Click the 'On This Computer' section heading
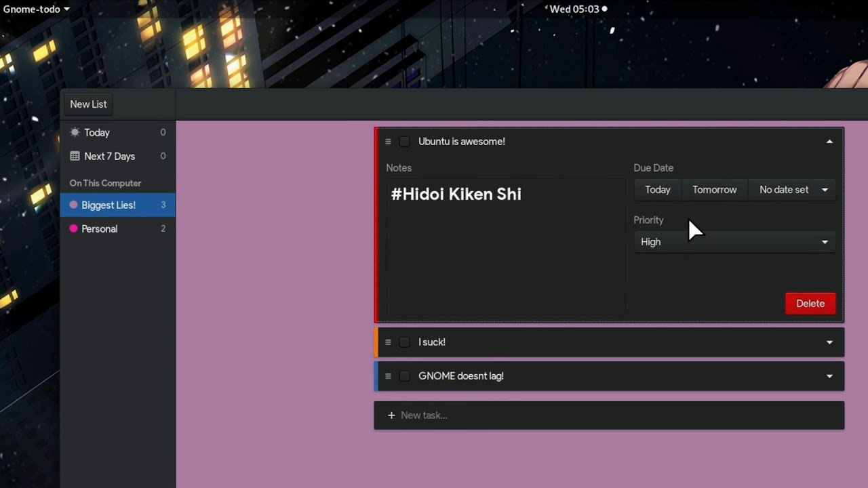868x488 pixels. coord(105,183)
